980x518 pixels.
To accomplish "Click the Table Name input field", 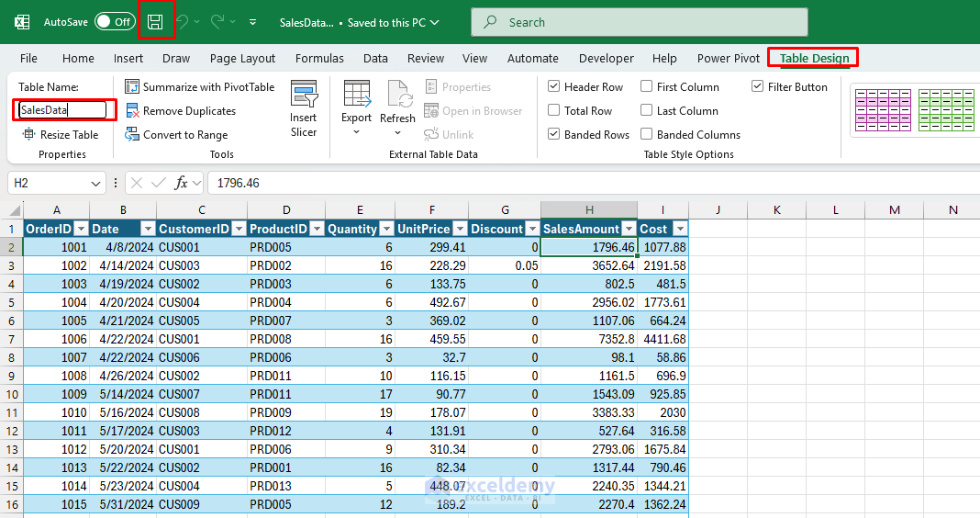I will [x=62, y=110].
